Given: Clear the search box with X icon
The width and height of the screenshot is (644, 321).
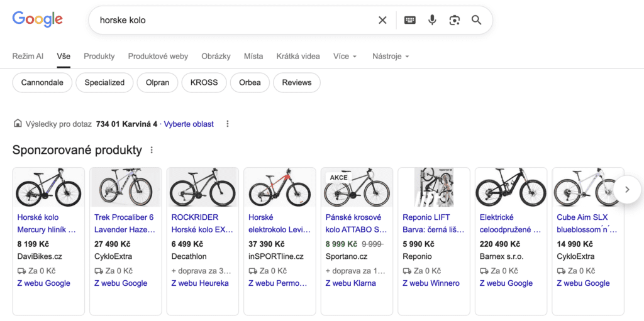Looking at the screenshot, I should (x=382, y=20).
